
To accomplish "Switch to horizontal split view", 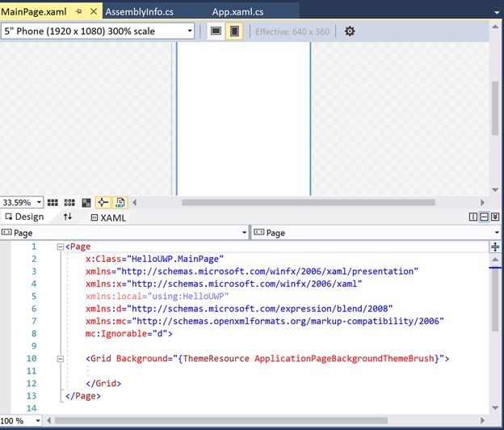I will pyautogui.click(x=484, y=217).
